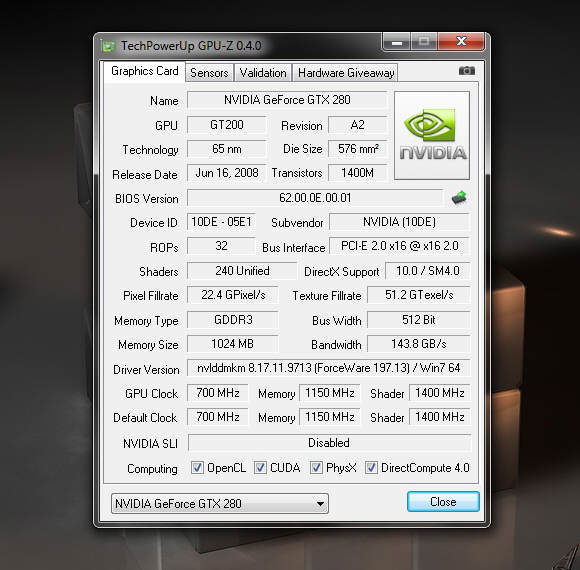Image resolution: width=580 pixels, height=570 pixels.
Task: Toggle the CUDA checkbox
Action: click(x=260, y=468)
